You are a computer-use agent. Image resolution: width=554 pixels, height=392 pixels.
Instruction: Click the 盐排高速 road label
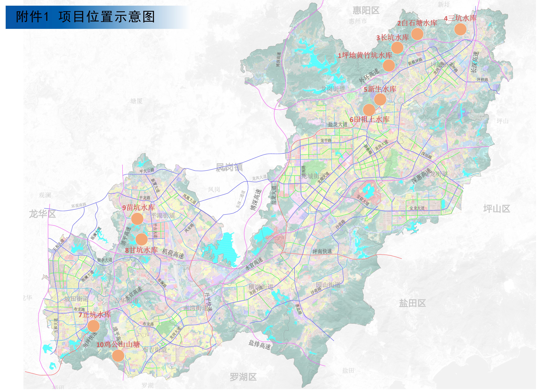pos(260,345)
